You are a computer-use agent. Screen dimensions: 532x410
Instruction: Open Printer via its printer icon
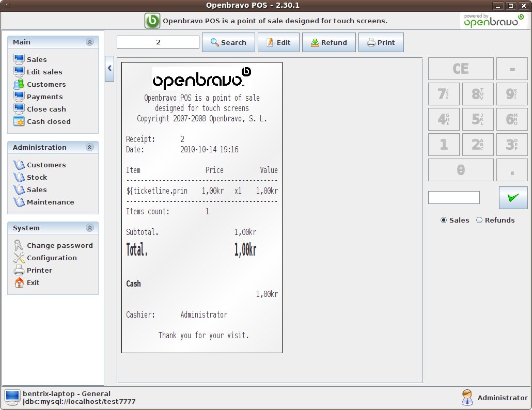coord(19,270)
